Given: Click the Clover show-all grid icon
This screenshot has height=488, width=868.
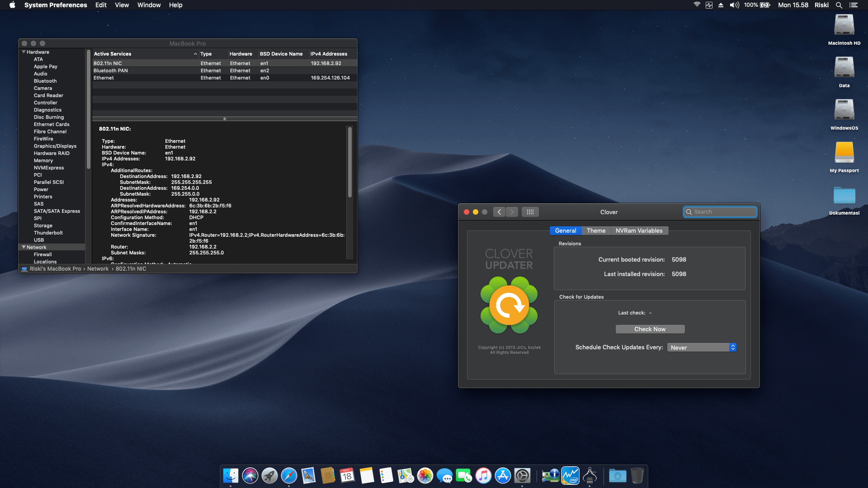Looking at the screenshot, I should pos(530,212).
